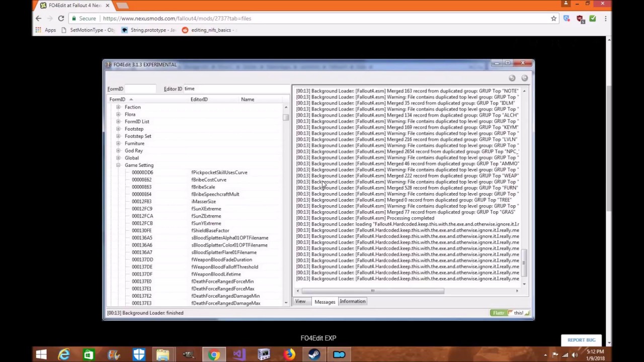
Task: Sort by the FormID column header
Action: [148, 100]
